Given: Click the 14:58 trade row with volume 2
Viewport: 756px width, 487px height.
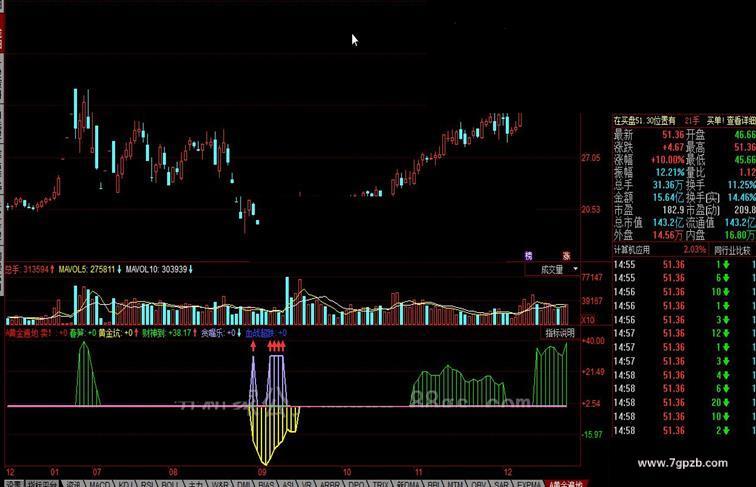Looking at the screenshot, I should pos(684,431).
